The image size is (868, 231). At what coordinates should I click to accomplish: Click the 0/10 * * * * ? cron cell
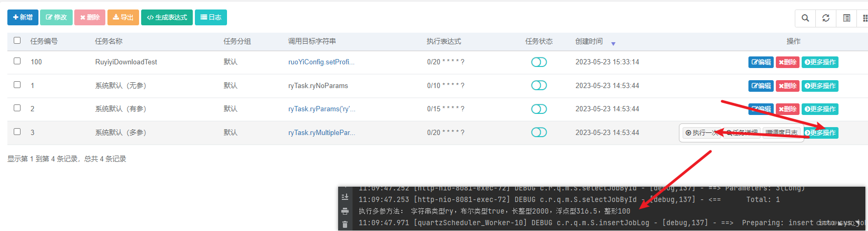click(x=446, y=85)
